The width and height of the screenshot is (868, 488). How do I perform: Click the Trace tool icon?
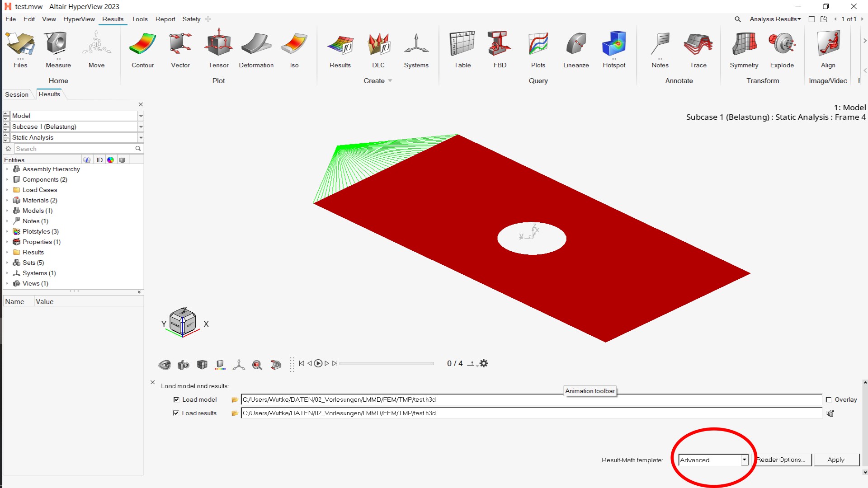click(698, 44)
